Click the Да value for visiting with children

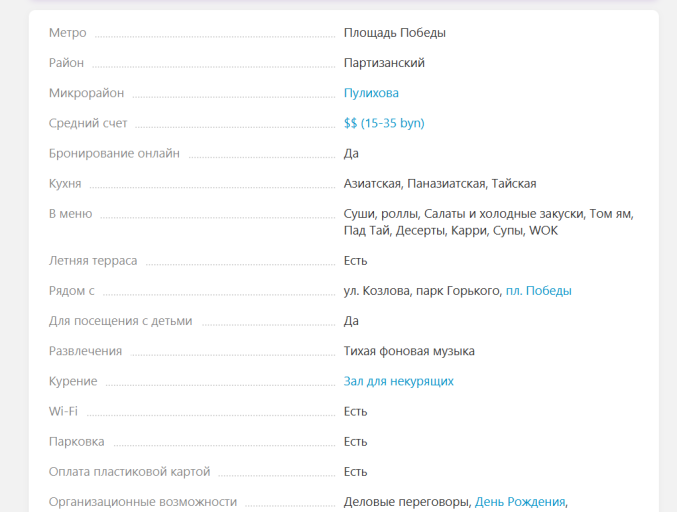pyautogui.click(x=351, y=321)
